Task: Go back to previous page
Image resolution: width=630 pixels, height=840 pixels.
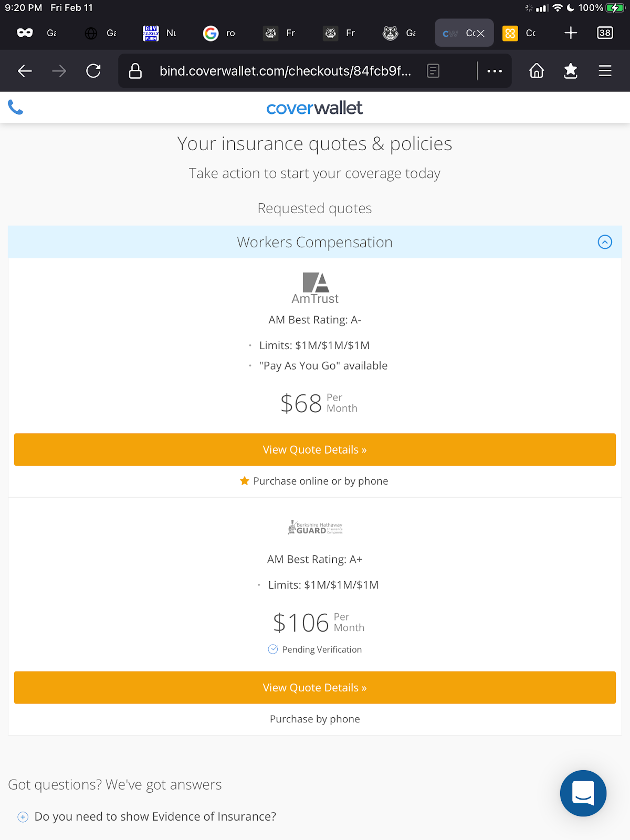Action: tap(25, 71)
